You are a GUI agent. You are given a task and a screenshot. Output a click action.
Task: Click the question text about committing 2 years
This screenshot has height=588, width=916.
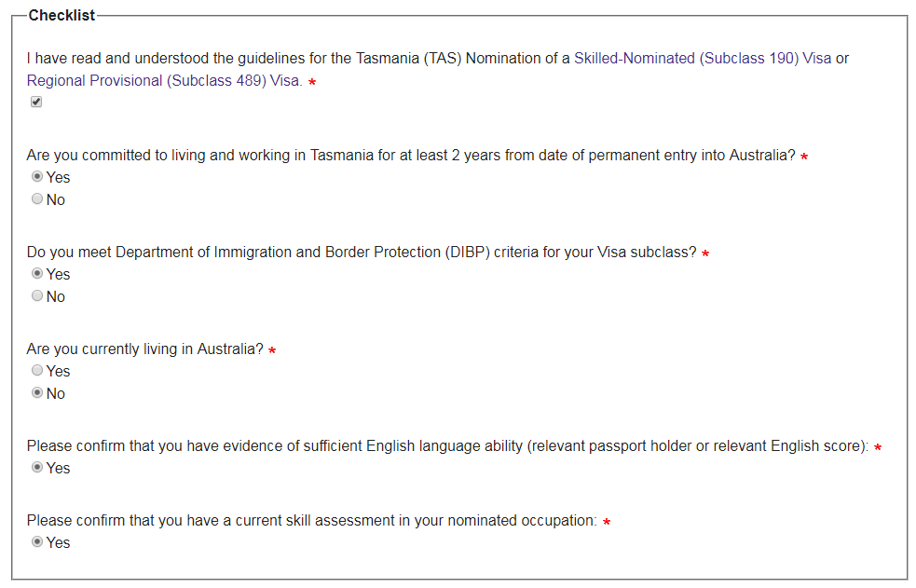410,156
